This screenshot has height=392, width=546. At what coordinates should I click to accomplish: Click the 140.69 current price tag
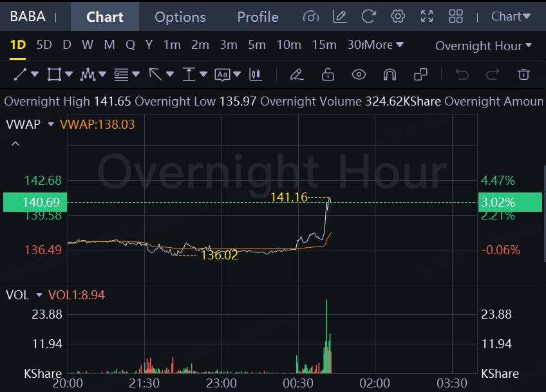pos(35,202)
